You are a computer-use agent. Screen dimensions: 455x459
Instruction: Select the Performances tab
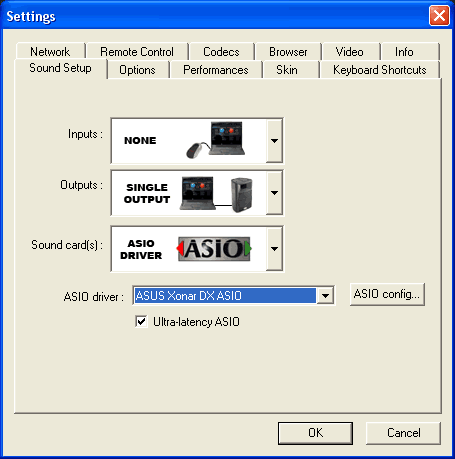point(216,70)
